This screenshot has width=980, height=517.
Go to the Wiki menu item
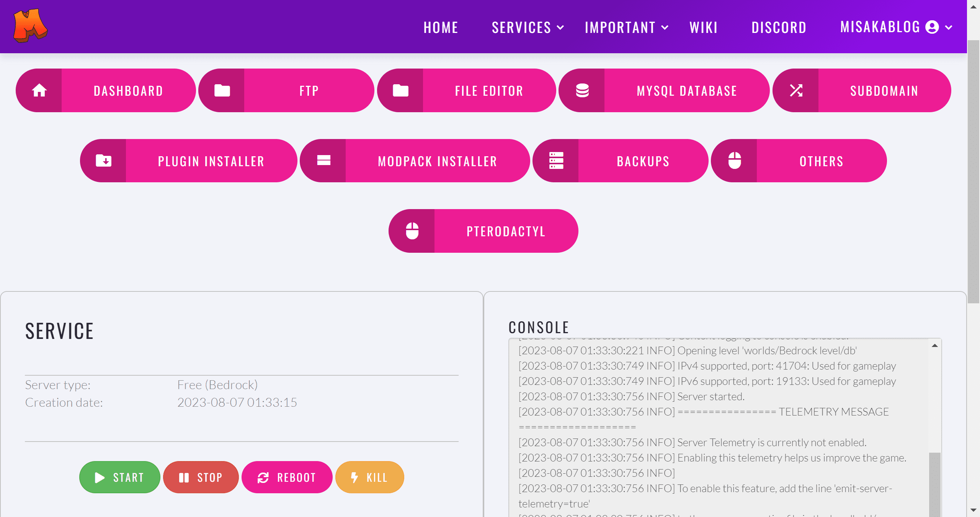704,28
